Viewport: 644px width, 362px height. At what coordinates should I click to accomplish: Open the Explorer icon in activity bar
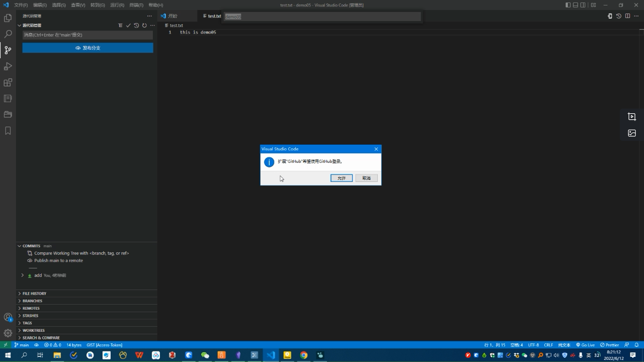click(8, 18)
